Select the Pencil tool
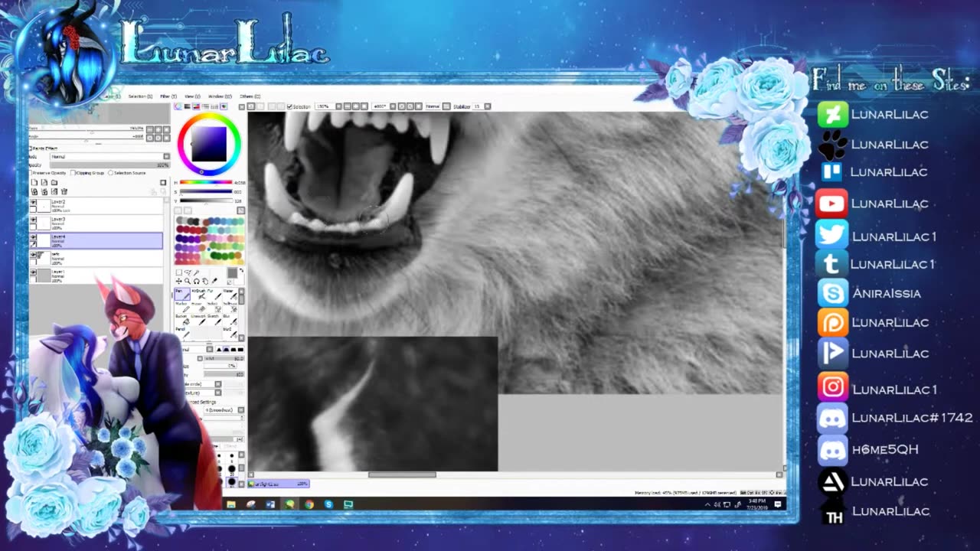Viewport: 980px width, 551px height. tap(182, 333)
